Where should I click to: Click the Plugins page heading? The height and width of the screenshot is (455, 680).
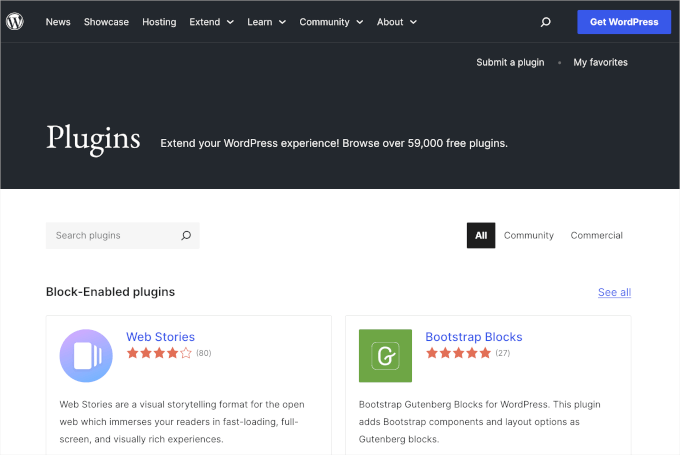pyautogui.click(x=93, y=139)
